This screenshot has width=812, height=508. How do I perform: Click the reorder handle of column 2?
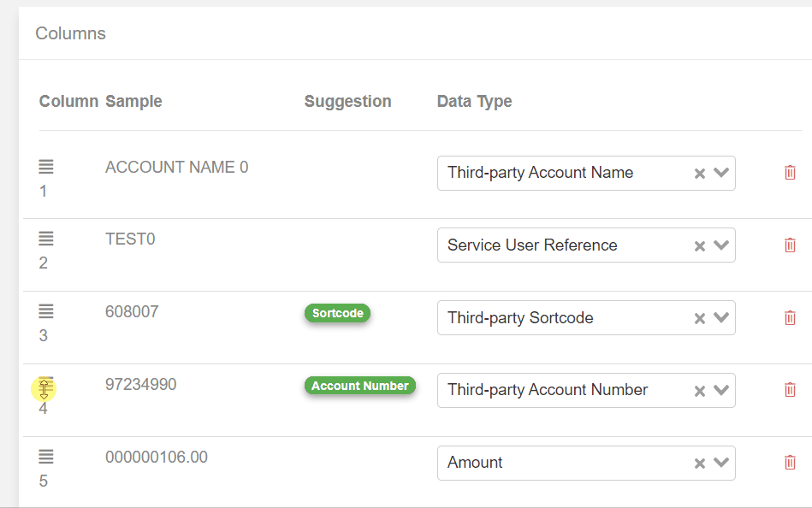[46, 239]
